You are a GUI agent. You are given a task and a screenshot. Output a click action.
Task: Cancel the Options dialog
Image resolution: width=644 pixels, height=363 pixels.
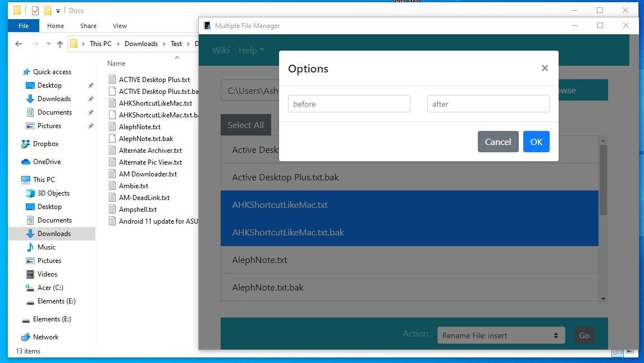point(498,142)
